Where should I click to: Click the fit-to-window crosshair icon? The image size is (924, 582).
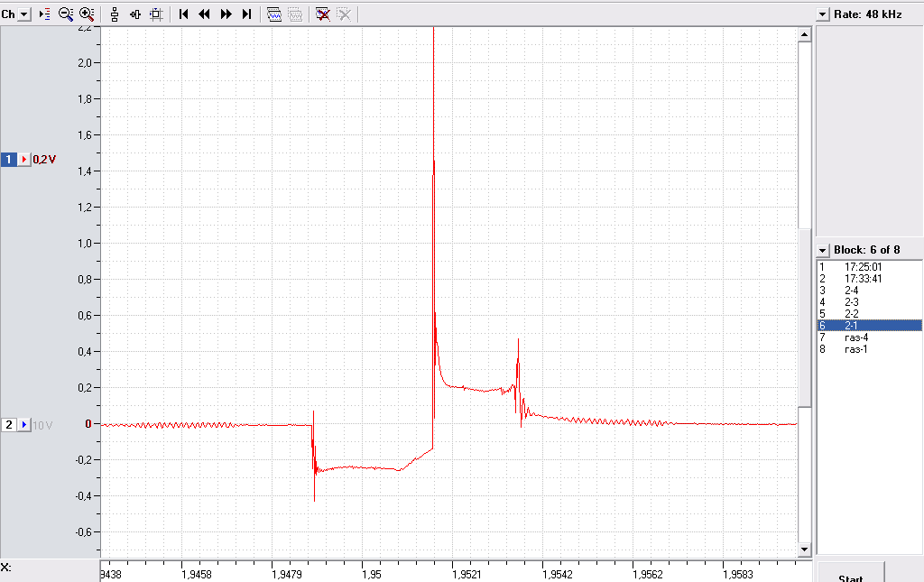pos(156,14)
